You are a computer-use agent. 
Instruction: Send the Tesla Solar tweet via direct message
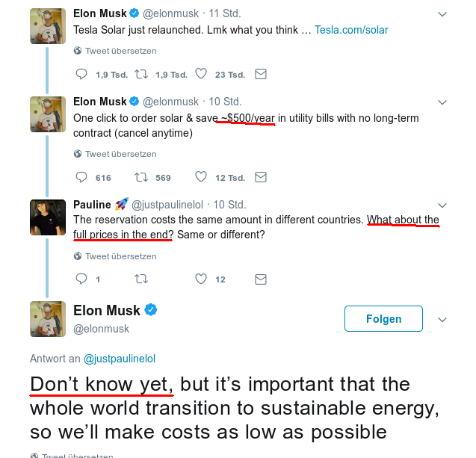261,75
